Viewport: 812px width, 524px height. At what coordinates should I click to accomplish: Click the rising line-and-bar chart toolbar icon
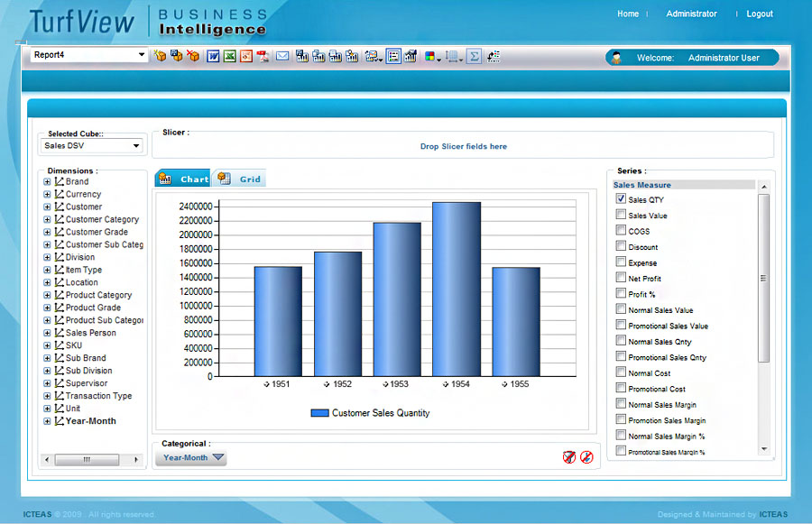[411, 56]
